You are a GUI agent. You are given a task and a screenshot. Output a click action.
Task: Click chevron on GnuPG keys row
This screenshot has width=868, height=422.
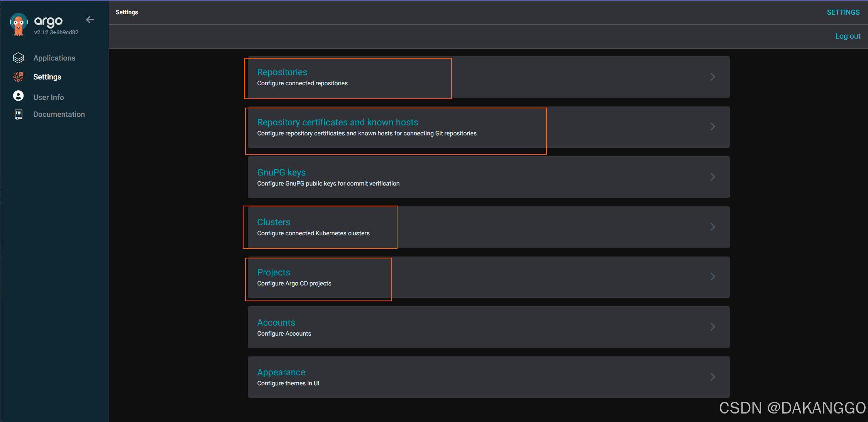tap(712, 177)
